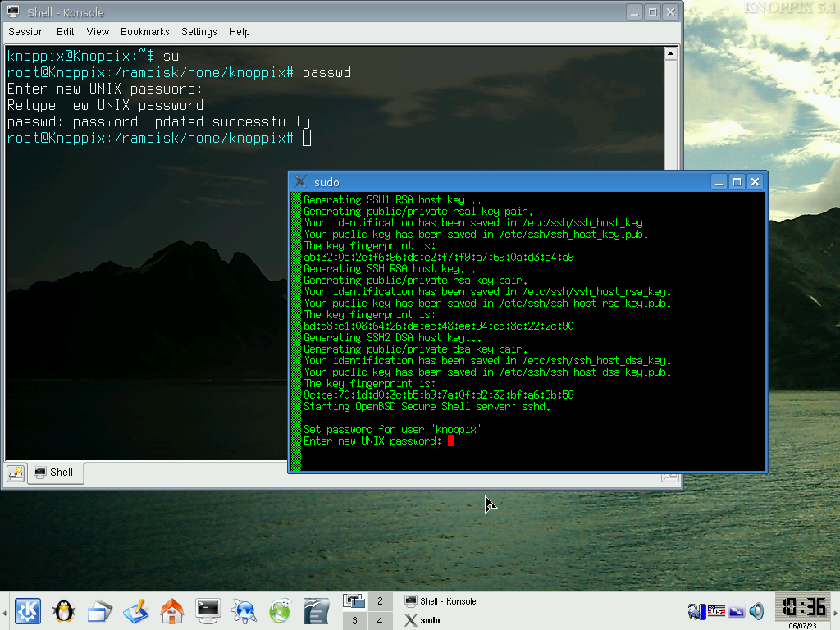840x630 pixels.
Task: Open the KDE K menu
Action: pos(28,610)
